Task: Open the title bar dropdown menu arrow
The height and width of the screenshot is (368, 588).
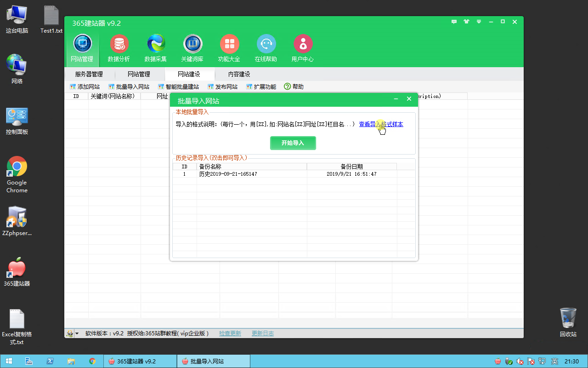Action: pos(479,22)
